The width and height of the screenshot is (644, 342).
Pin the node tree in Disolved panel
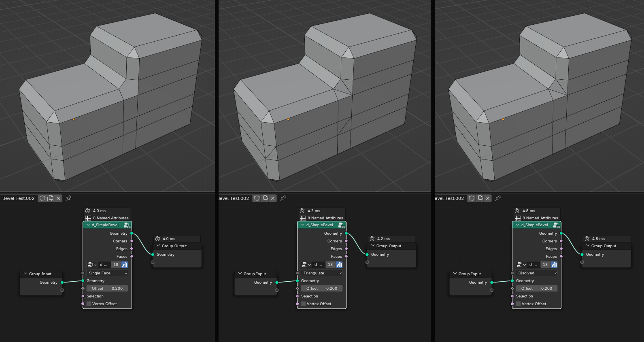point(498,198)
